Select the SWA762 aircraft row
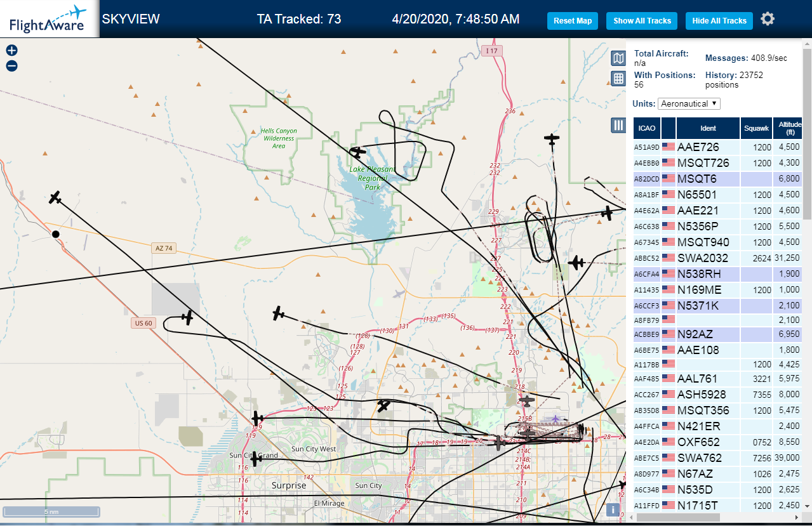 (718, 458)
